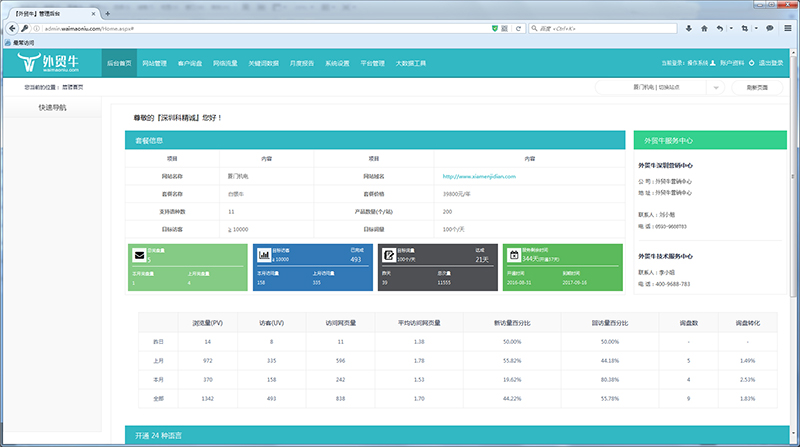Image resolution: width=800 pixels, height=447 pixels.
Task: Click the calendar icon on service time card
Action: pyautogui.click(x=512, y=256)
